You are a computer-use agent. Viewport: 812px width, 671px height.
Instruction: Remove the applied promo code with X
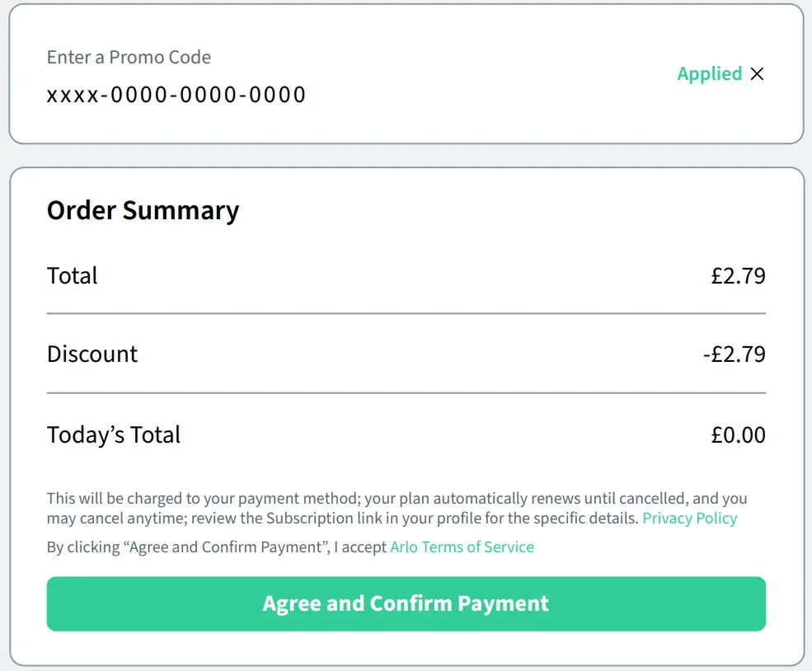[757, 74]
